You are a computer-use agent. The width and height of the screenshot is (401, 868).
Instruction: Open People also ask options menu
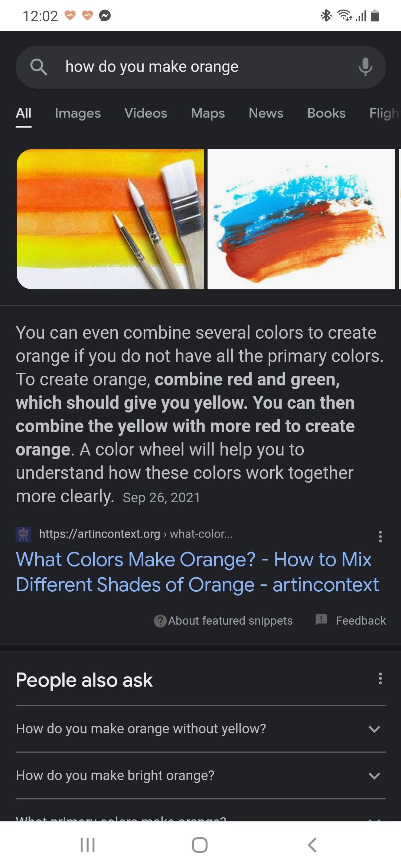coord(380,678)
